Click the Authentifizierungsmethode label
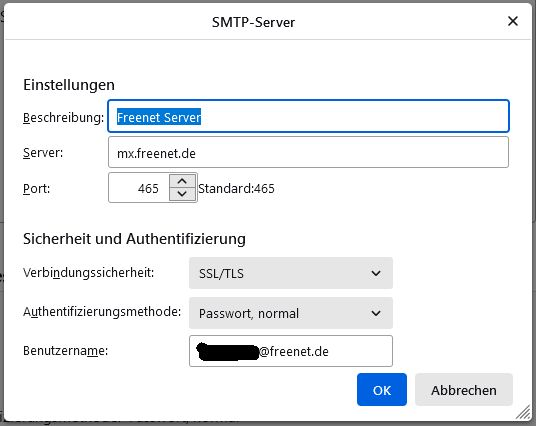The height and width of the screenshot is (426, 536). [102, 312]
